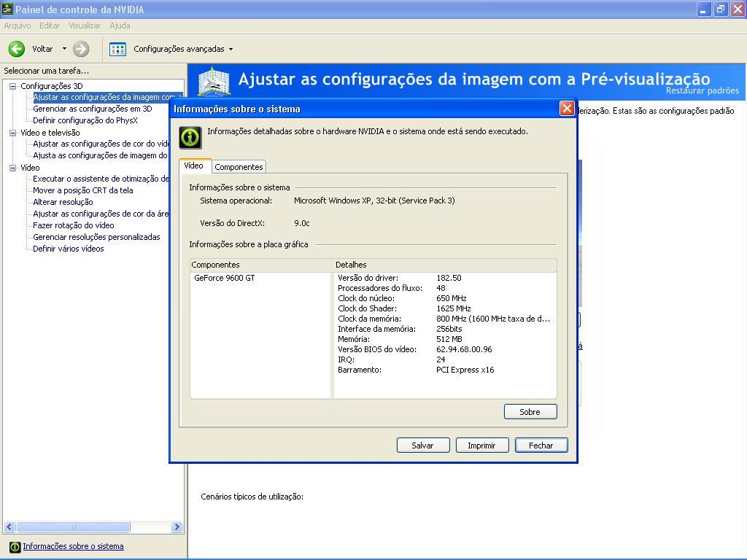Click the Barramento value PCI Express x16
This screenshot has width=747, height=560.
click(x=465, y=370)
